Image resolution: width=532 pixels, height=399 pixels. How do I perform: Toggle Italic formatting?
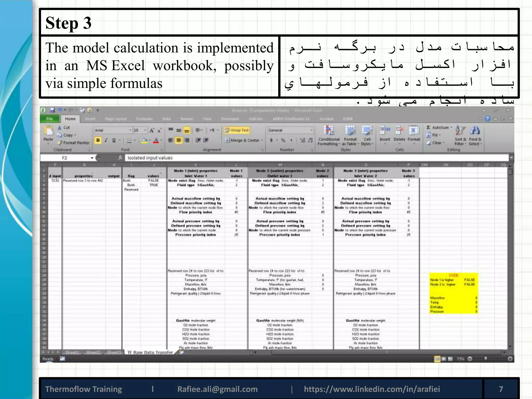click(x=106, y=141)
